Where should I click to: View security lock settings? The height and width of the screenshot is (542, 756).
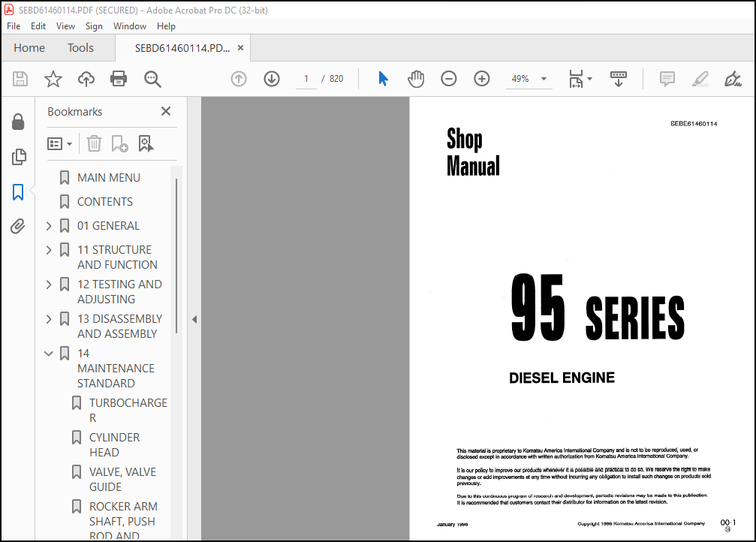point(18,122)
